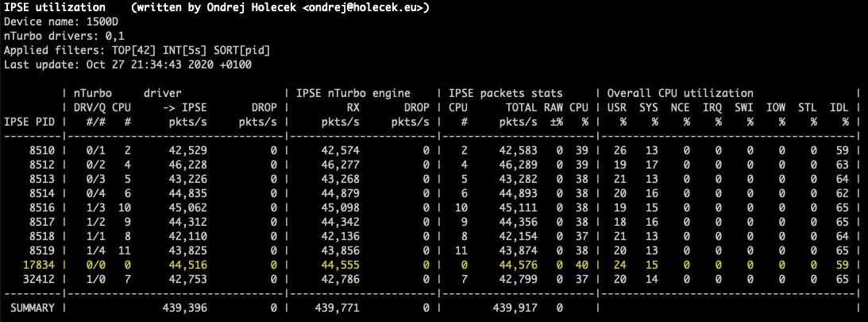Click the IPSE utilization title text
Screen dimensions: 868x322
click(54, 9)
